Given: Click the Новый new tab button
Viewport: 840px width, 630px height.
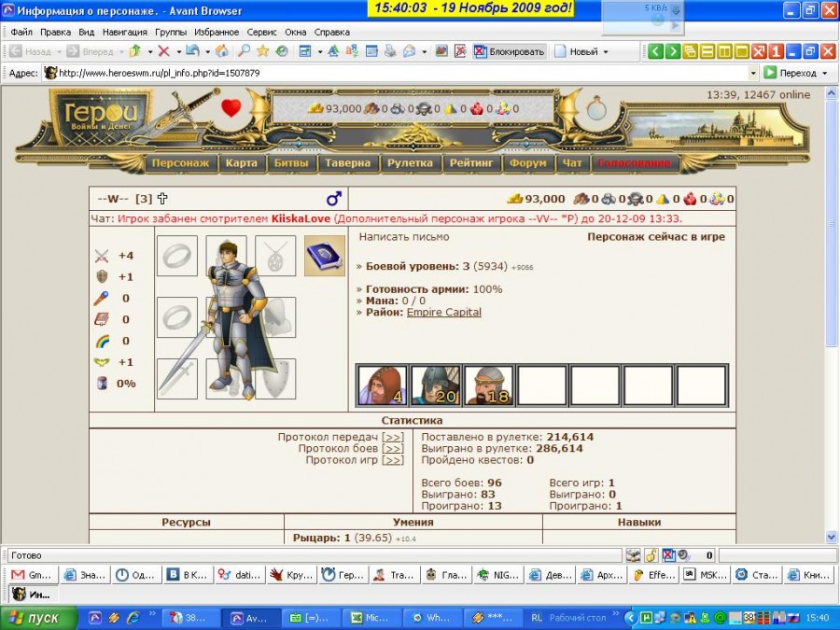Looking at the screenshot, I should point(577,51).
